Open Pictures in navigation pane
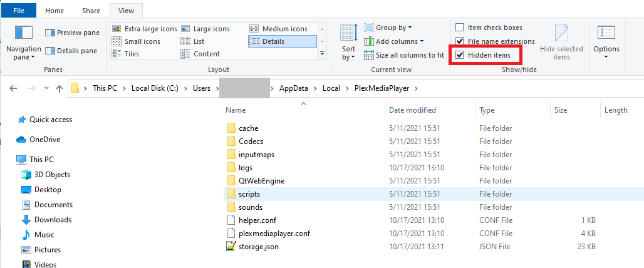This screenshot has height=268, width=644. [41, 250]
